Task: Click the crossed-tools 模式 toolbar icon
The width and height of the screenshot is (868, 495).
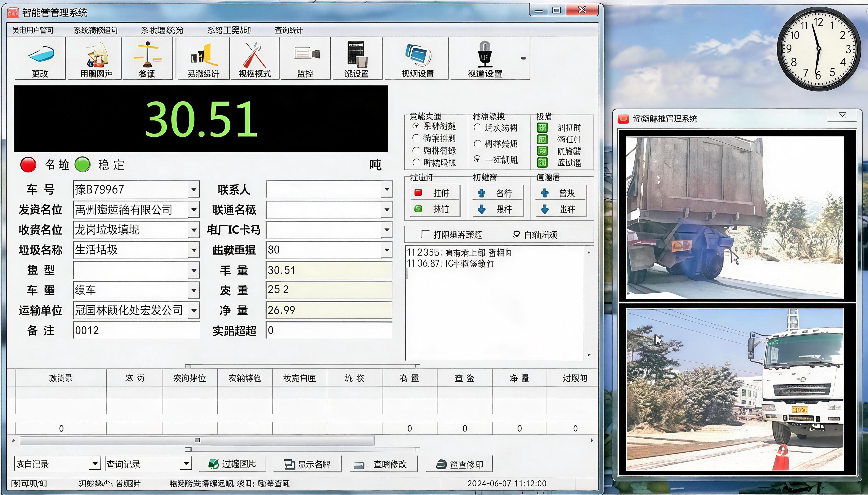Action: [255, 58]
